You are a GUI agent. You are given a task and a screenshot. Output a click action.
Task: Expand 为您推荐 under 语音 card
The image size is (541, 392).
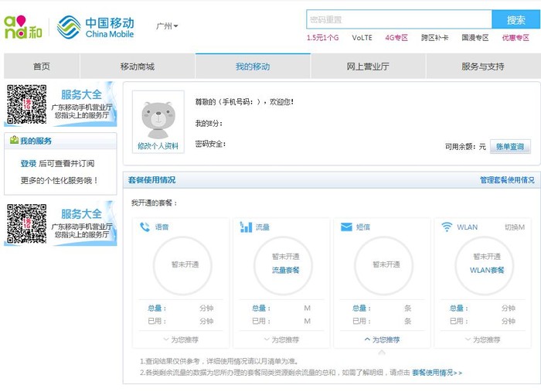click(x=181, y=339)
